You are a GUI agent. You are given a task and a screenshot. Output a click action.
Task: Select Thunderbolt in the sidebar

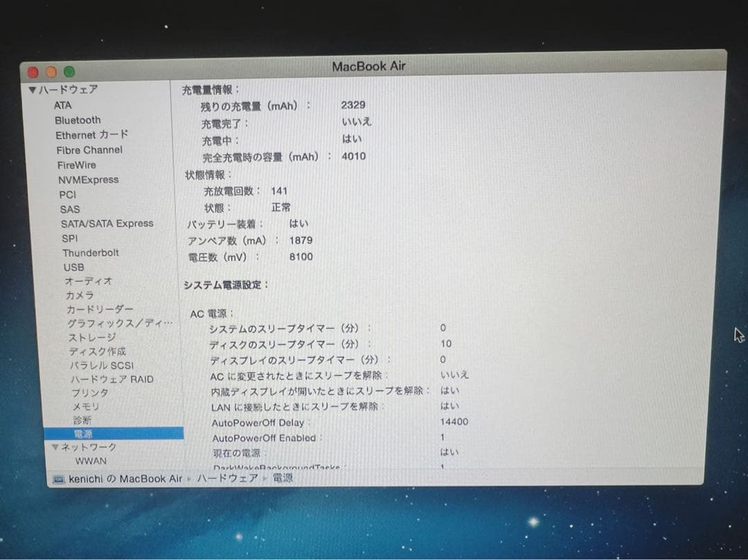coord(91,253)
